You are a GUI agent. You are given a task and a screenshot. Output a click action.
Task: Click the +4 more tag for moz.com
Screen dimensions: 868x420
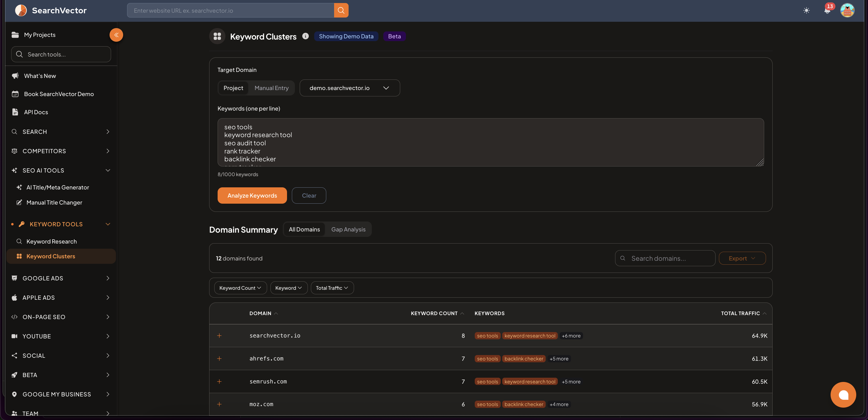[x=559, y=405]
